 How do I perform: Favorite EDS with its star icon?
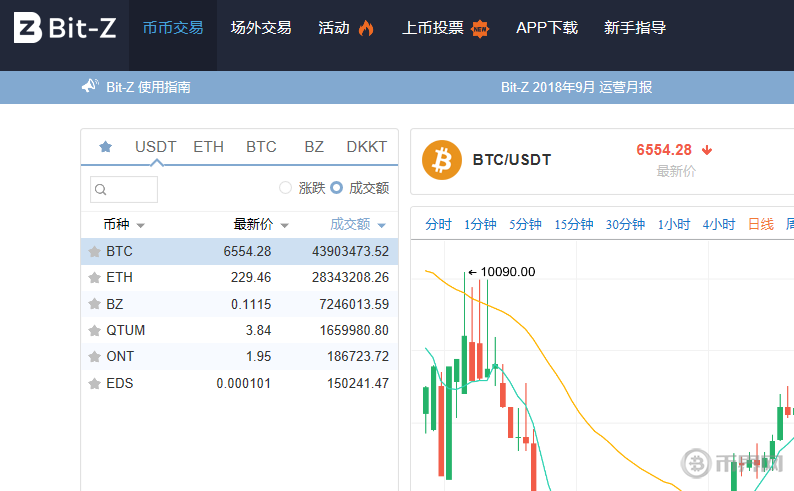(94, 384)
